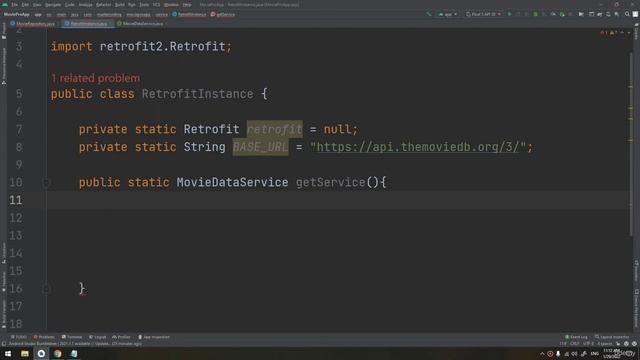Open the Resource Manager side panel
This screenshot has height=360, width=640.
click(x=4, y=65)
